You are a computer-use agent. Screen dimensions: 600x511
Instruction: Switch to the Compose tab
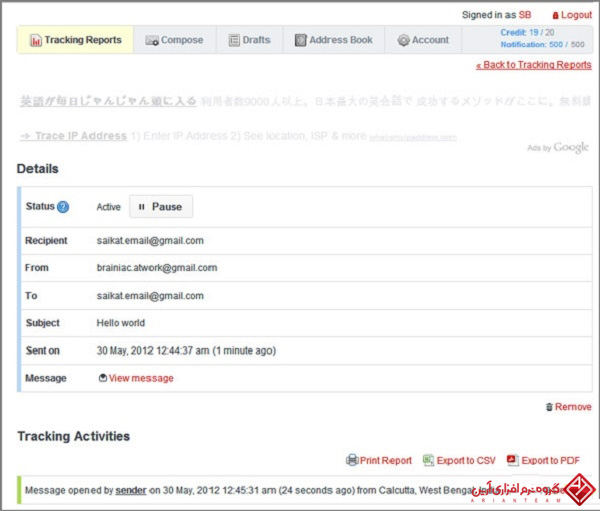174,40
